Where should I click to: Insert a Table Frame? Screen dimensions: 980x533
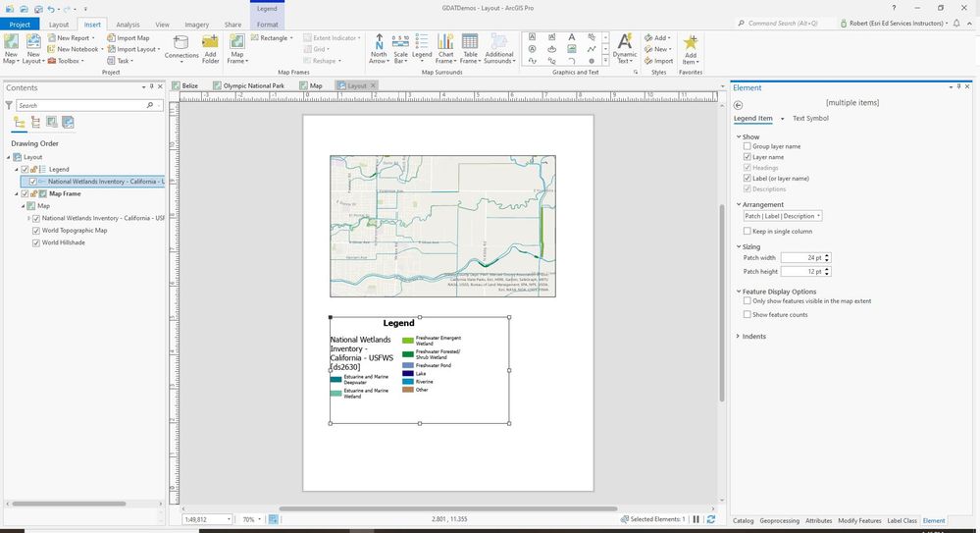[470, 49]
